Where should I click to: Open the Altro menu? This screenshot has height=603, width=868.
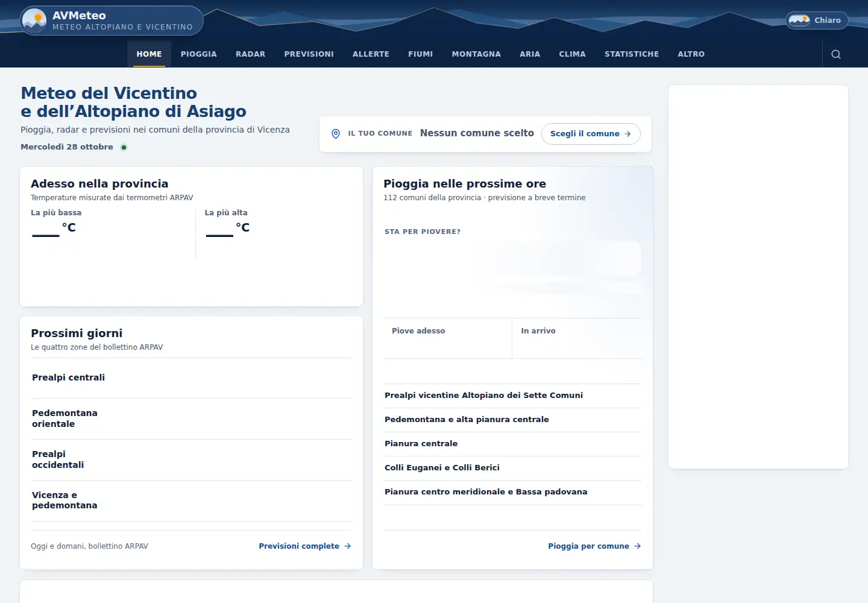[691, 54]
